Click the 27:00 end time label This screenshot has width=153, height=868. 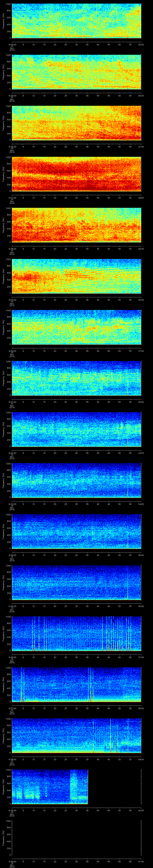pyautogui.click(x=141, y=147)
